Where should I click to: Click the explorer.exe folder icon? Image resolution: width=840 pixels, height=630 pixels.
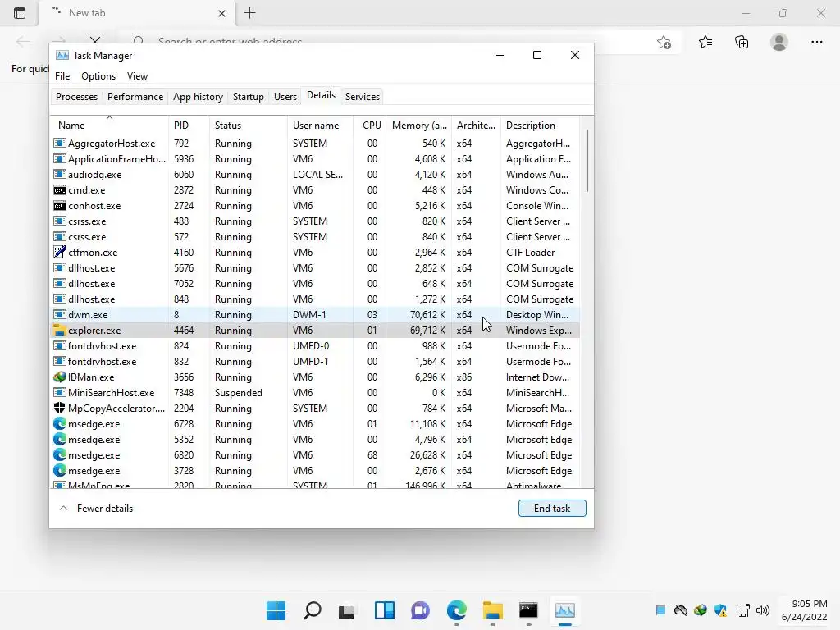click(59, 331)
